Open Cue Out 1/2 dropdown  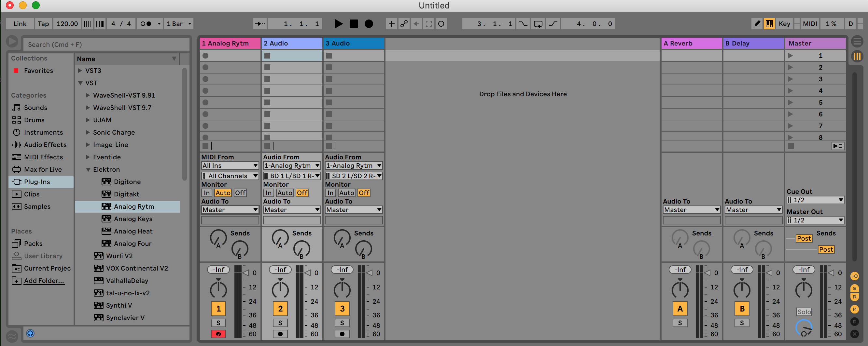click(815, 200)
